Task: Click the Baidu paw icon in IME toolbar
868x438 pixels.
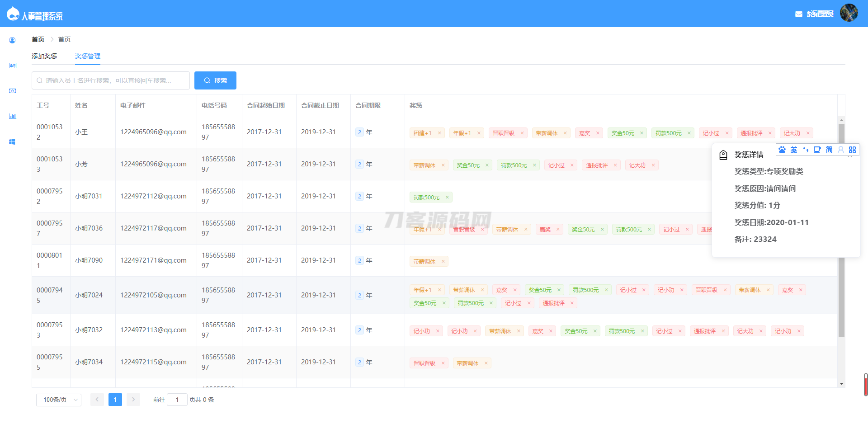Action: (x=782, y=150)
